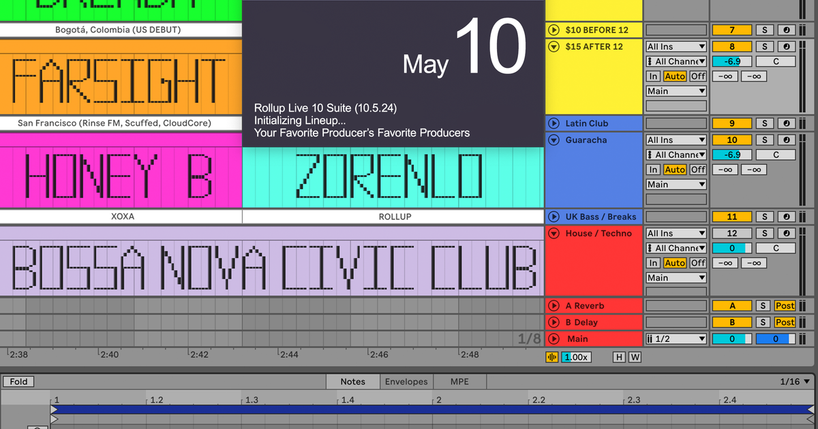Viewport: 818px width, 429px height.
Task: Solo the B Delay return track
Action: [763, 322]
